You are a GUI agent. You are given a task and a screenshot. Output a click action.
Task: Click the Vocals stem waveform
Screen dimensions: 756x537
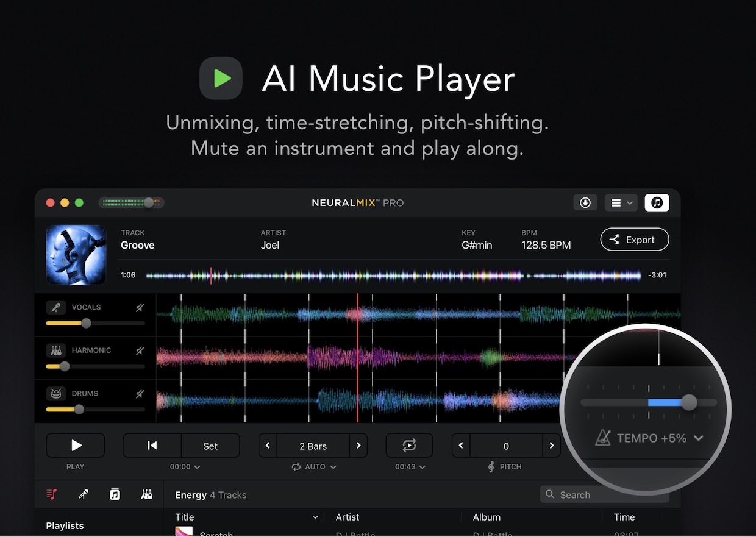coord(418,315)
